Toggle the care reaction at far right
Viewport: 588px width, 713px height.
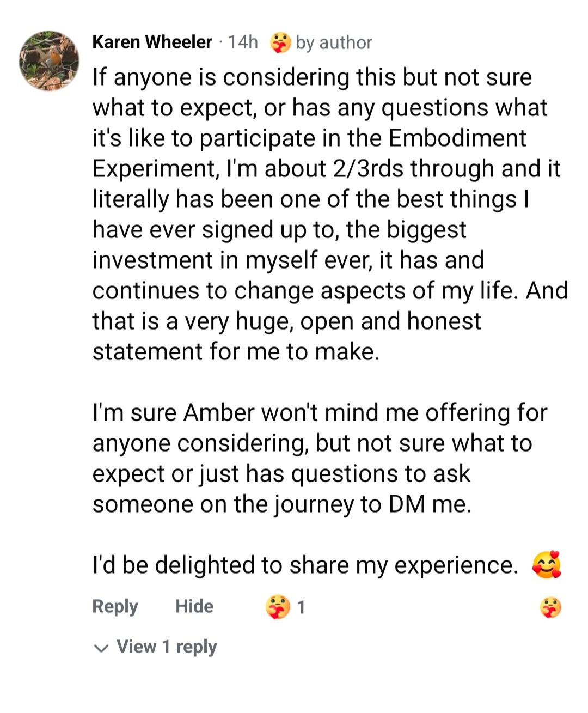[x=550, y=607]
